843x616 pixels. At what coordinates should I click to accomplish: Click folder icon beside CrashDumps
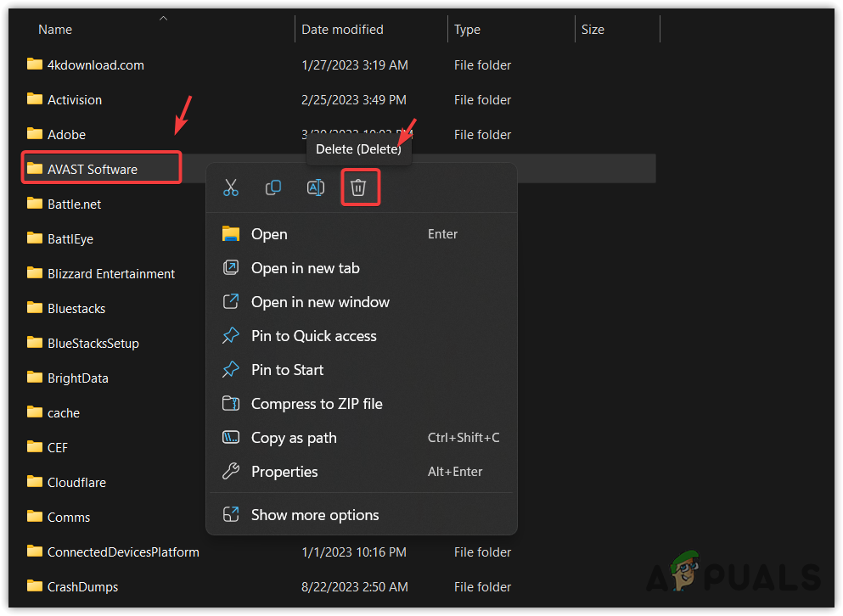[35, 586]
